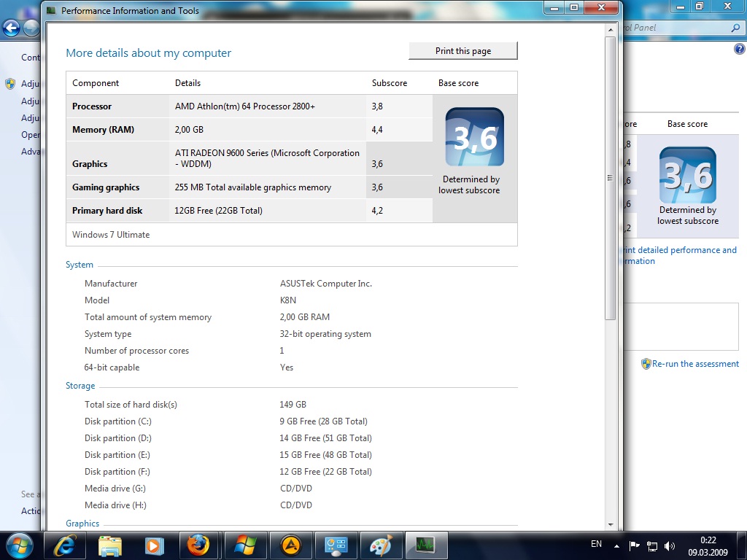Screen dimensions: 747x560
Task: Click the vertical scrollbar thumb
Action: point(611,178)
